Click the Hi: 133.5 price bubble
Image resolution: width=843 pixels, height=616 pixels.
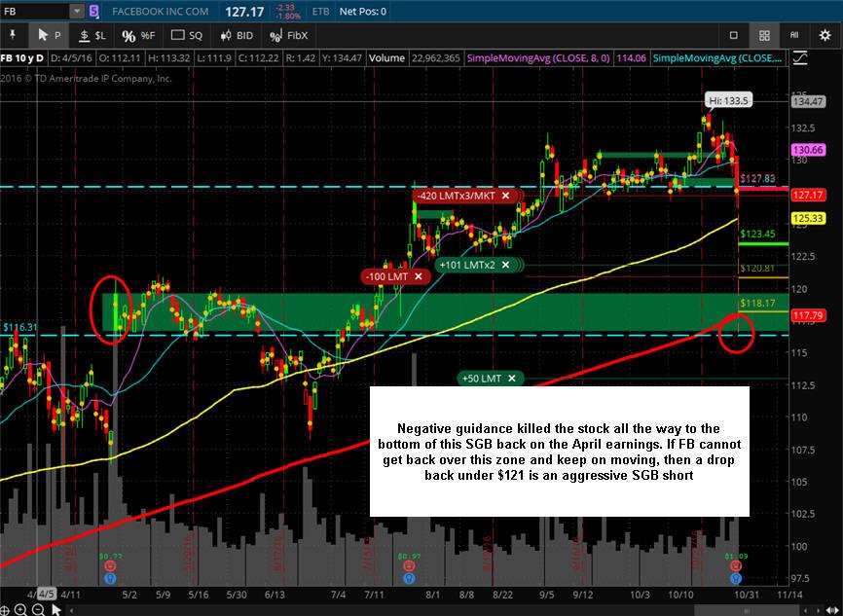[728, 100]
